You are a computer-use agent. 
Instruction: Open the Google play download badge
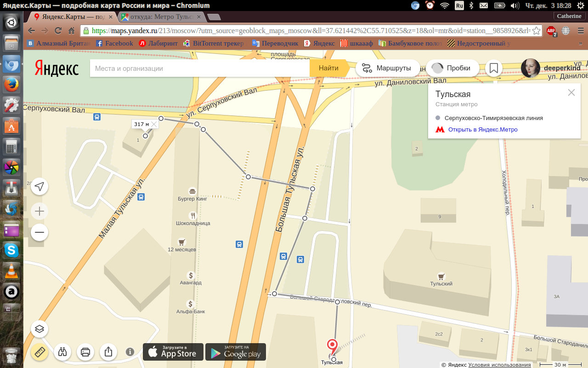click(x=236, y=352)
